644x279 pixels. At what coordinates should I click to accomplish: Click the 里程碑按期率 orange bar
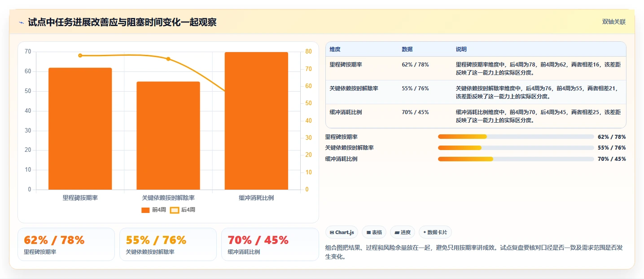point(80,128)
